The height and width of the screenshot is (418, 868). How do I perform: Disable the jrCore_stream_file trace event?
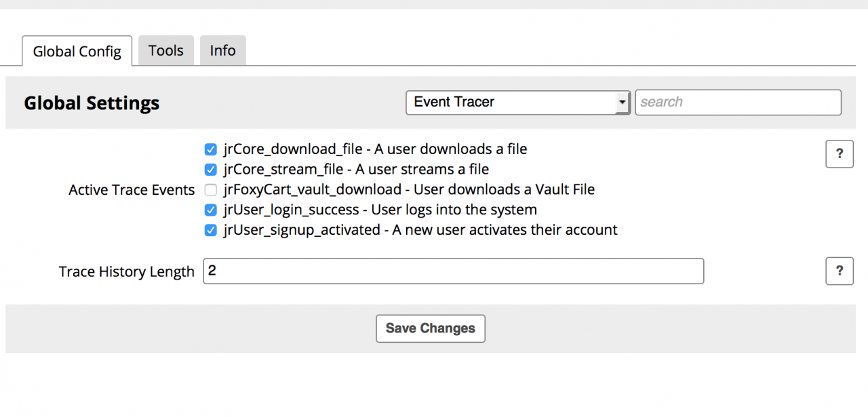pyautogui.click(x=210, y=170)
